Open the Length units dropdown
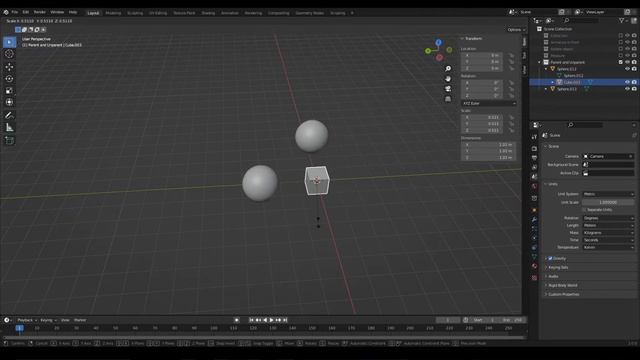This screenshot has height=360, width=640. 608,225
